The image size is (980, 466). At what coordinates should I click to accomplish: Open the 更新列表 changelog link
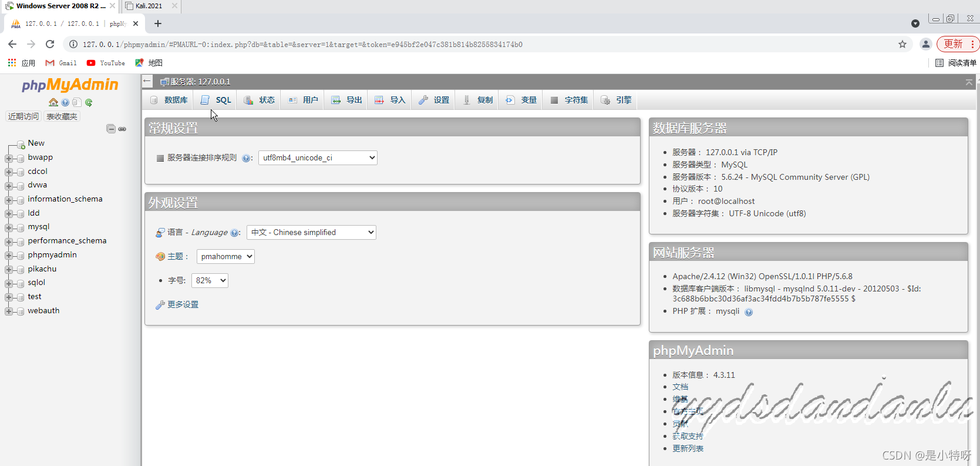coord(688,448)
